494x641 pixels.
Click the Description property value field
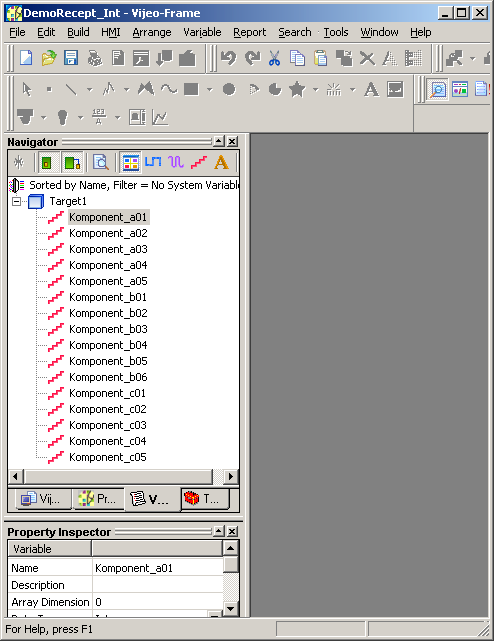click(x=157, y=585)
